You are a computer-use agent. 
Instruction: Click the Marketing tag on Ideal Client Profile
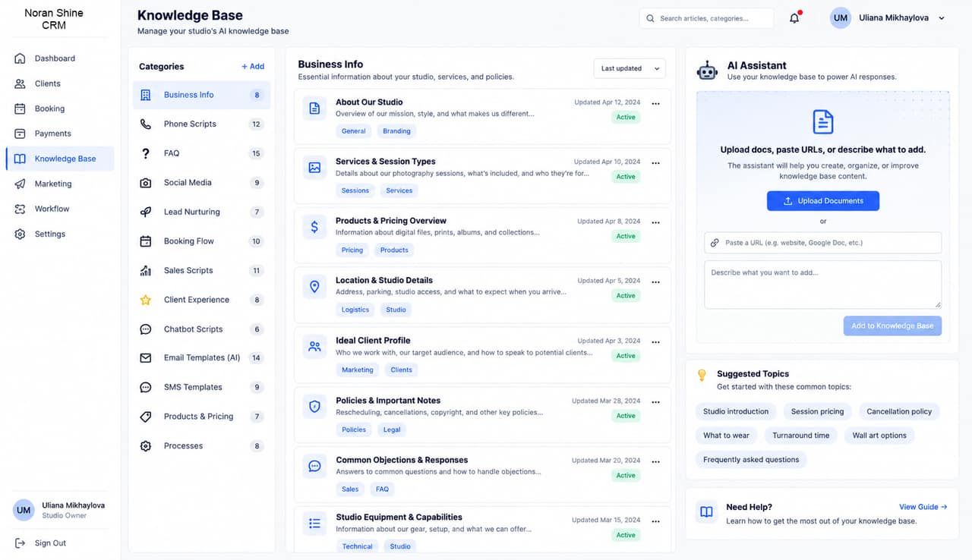pos(358,370)
